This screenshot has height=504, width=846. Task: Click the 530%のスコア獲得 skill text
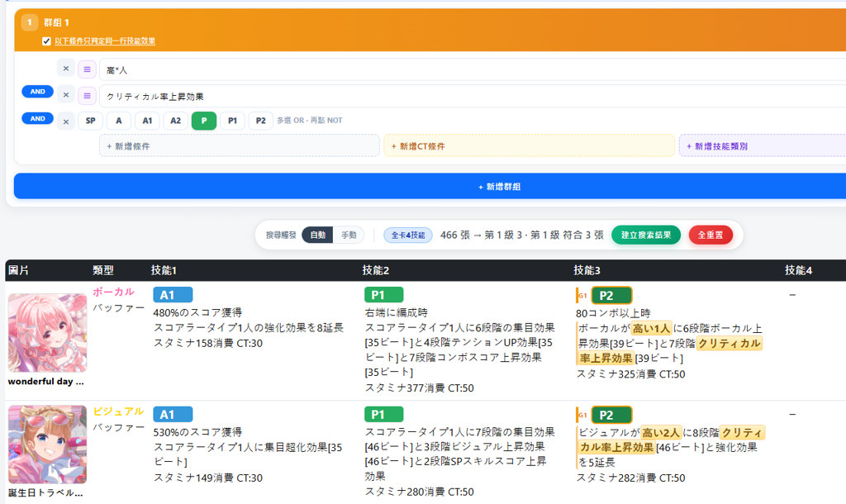[197, 432]
